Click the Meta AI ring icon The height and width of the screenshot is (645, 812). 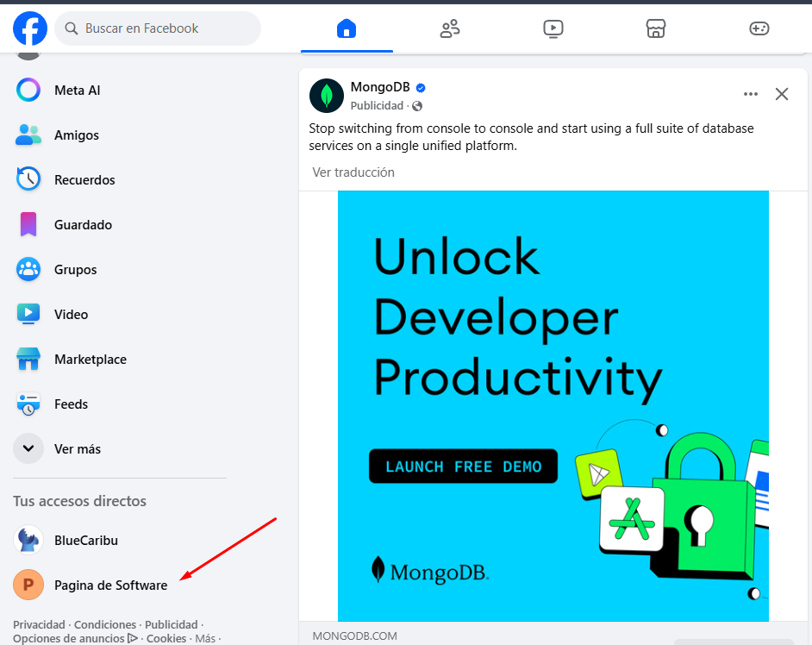click(28, 91)
